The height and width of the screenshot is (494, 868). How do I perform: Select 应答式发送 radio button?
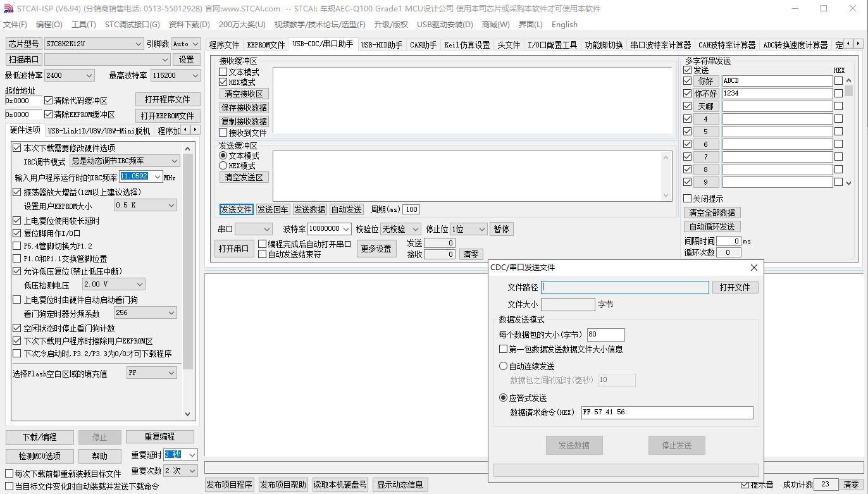[x=504, y=398]
